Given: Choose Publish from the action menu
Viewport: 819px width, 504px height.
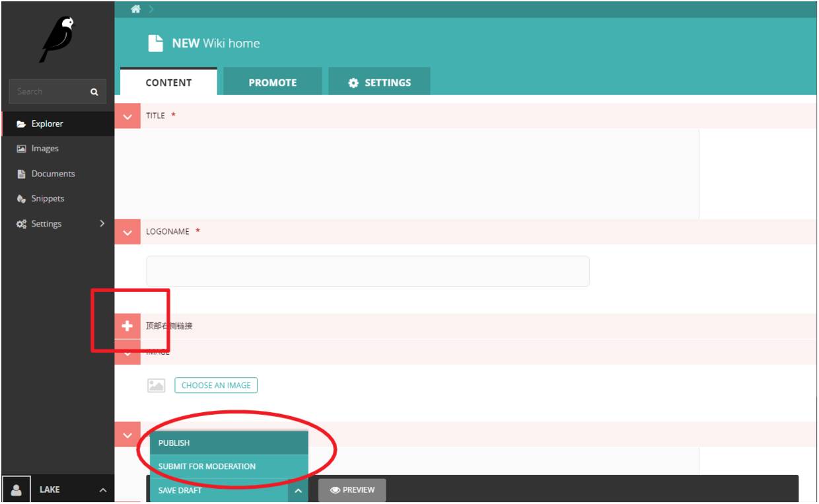Looking at the screenshot, I should (x=229, y=443).
